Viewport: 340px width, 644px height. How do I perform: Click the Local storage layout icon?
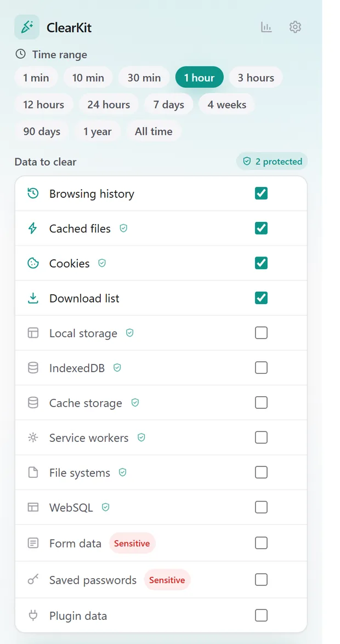point(33,333)
